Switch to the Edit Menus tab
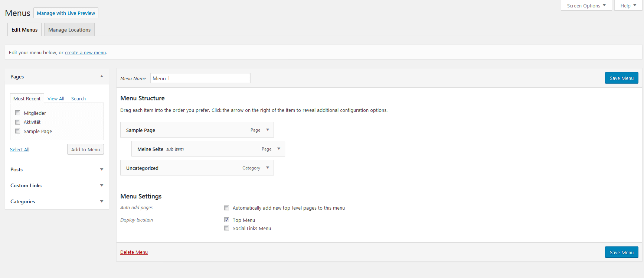The height and width of the screenshot is (278, 644). tap(24, 30)
